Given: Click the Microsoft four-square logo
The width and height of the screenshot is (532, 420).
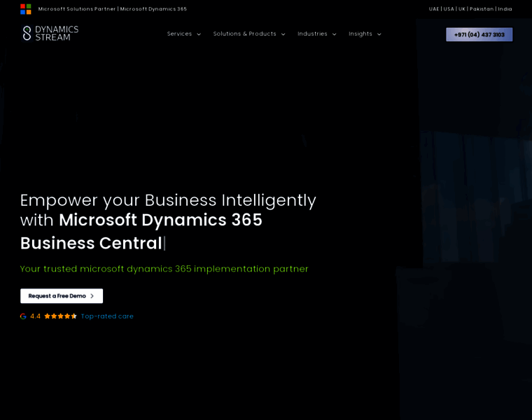Looking at the screenshot, I should click(x=26, y=9).
